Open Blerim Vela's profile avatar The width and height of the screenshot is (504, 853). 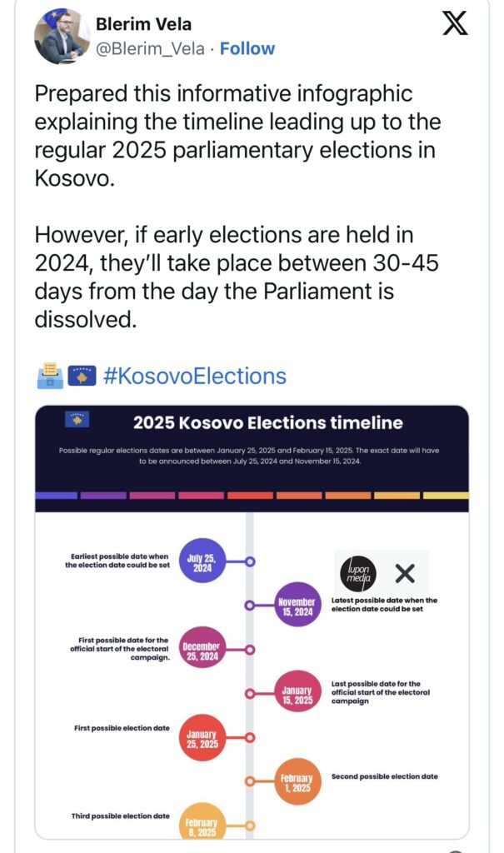click(x=62, y=36)
